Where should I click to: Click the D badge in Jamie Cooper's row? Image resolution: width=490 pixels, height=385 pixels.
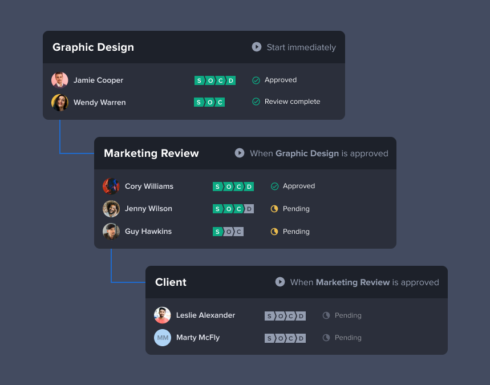click(231, 80)
